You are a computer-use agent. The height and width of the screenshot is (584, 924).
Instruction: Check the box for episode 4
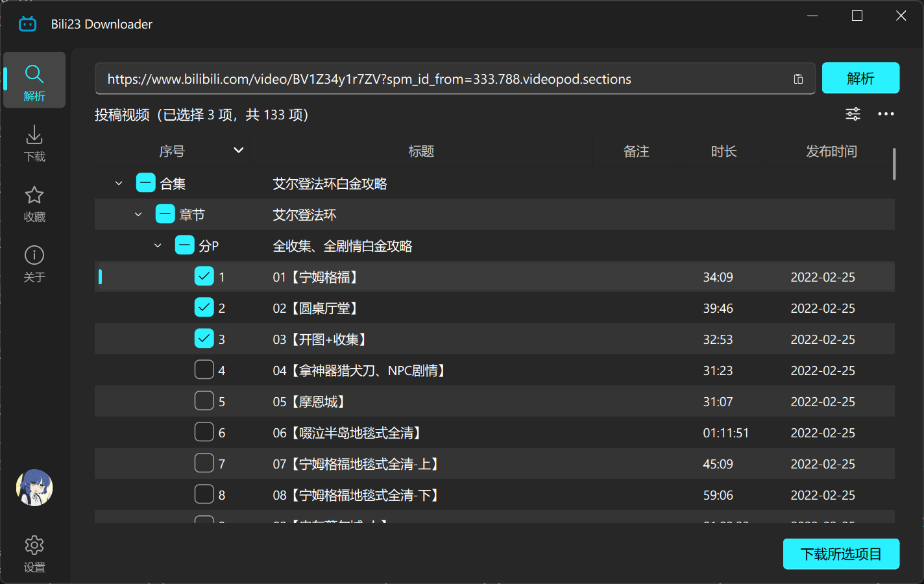pyautogui.click(x=204, y=370)
